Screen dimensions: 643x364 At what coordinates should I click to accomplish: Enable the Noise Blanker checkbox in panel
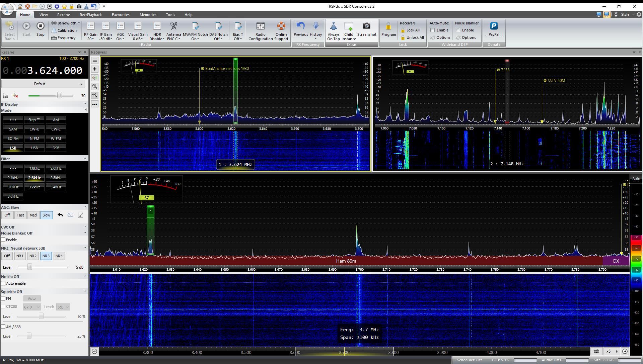coord(4,240)
